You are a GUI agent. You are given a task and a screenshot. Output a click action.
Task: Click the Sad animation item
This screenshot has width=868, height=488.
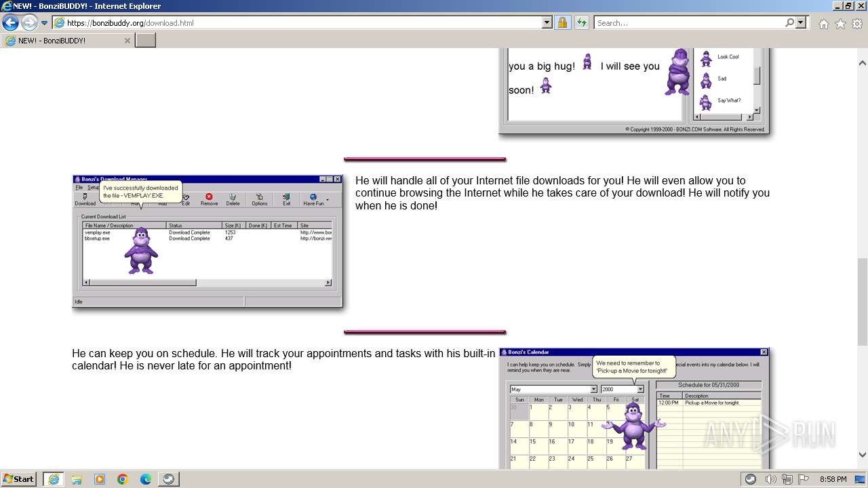pos(713,79)
